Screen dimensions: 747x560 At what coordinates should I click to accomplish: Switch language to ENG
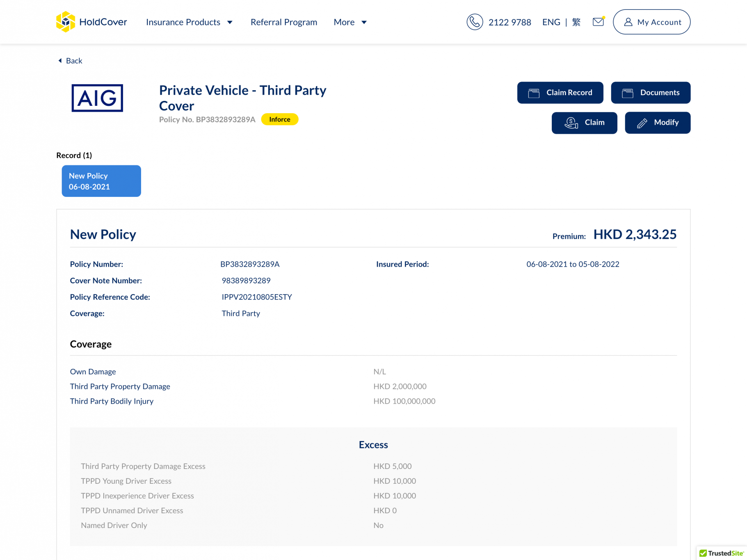(551, 22)
